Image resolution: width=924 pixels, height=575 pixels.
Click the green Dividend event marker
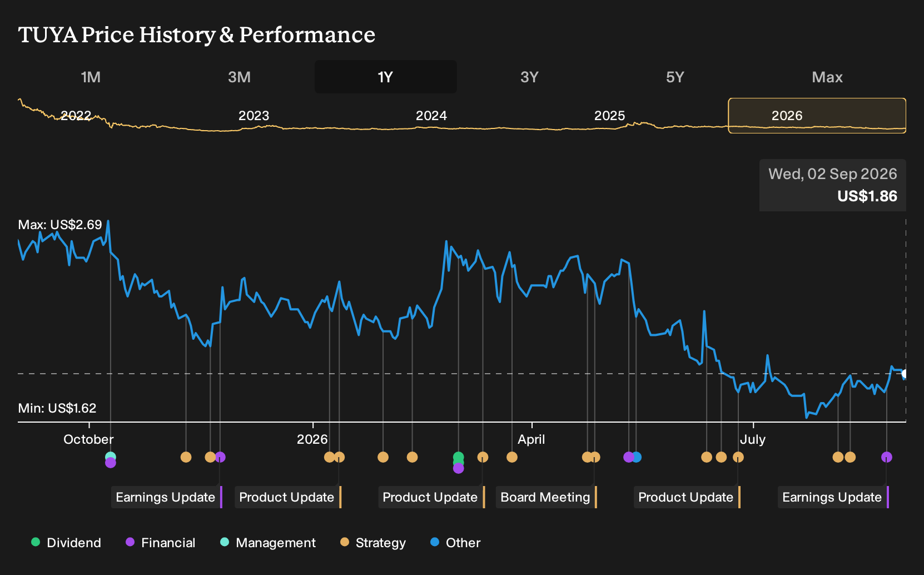tap(459, 457)
